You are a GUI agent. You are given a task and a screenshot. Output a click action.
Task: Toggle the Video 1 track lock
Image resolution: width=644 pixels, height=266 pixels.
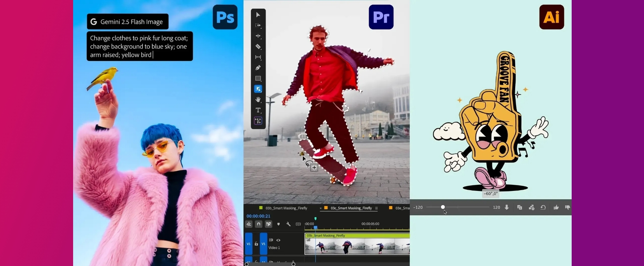pyautogui.click(x=256, y=244)
